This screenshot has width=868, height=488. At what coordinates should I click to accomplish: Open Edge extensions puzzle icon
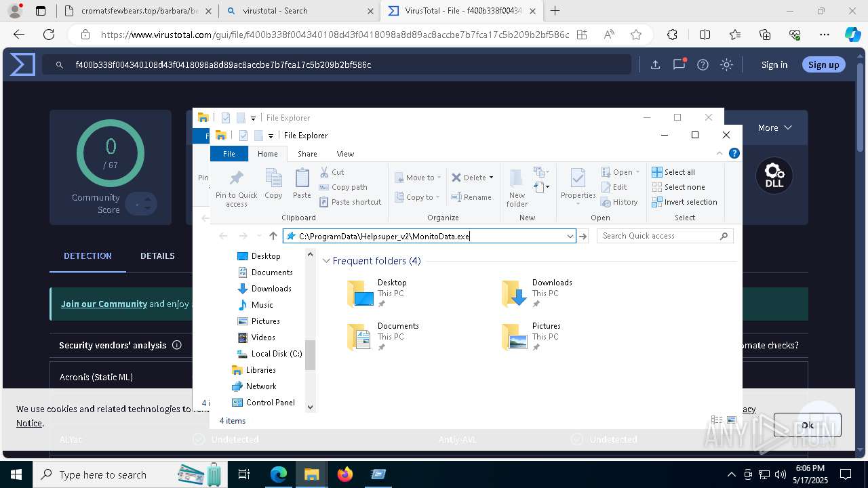[x=672, y=35]
